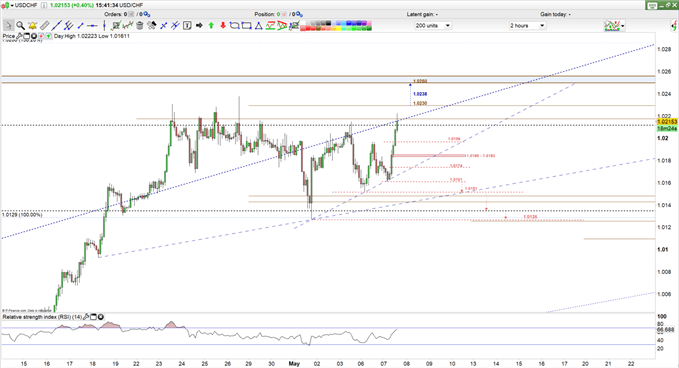Open the price alert bell tool
The width and height of the screenshot is (679, 368).
32,26
